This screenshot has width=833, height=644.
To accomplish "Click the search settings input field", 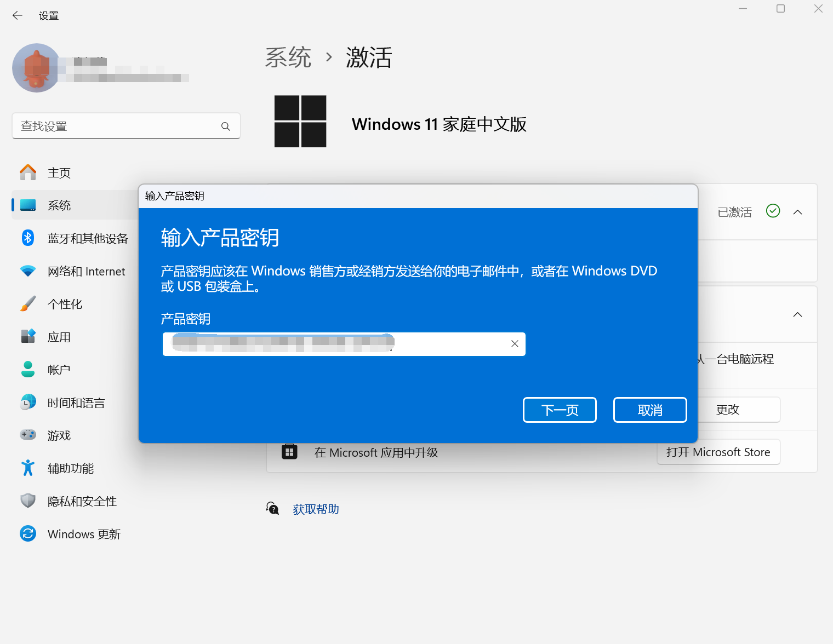I will (126, 126).
